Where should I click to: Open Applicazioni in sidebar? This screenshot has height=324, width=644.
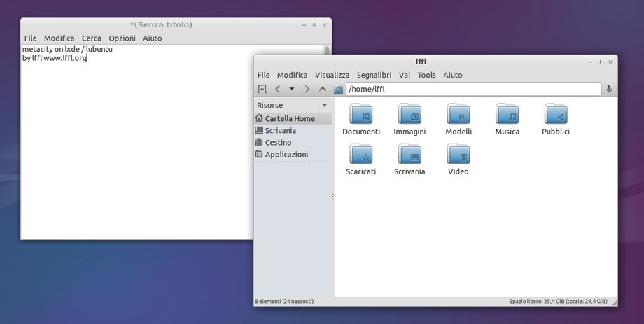[x=293, y=155]
